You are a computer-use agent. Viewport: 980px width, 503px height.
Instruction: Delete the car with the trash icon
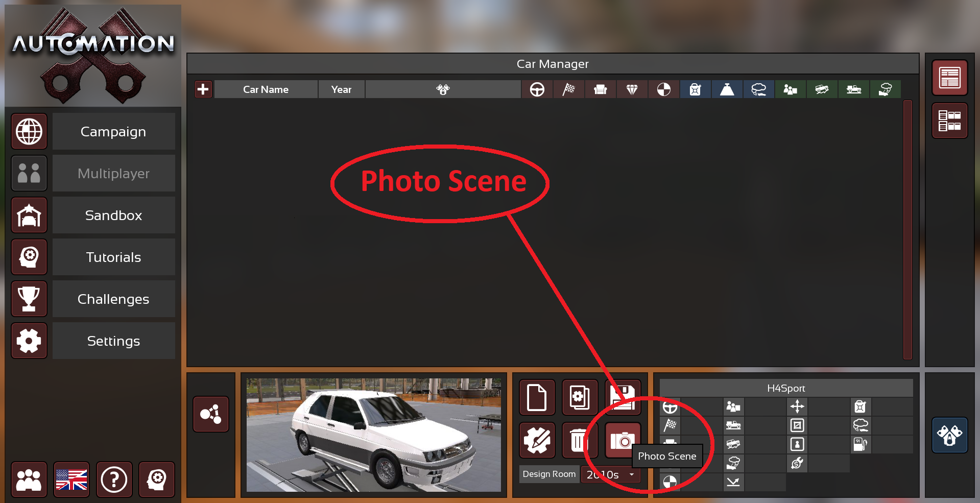point(580,440)
